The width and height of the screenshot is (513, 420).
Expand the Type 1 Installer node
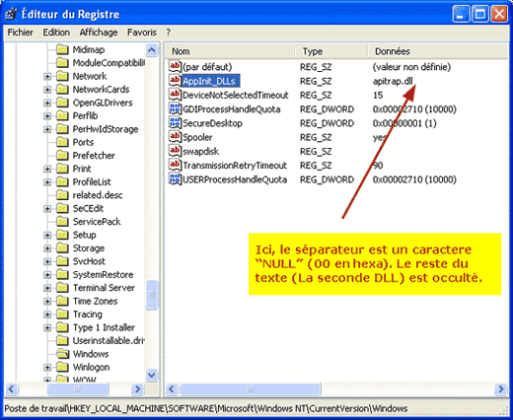(47, 327)
